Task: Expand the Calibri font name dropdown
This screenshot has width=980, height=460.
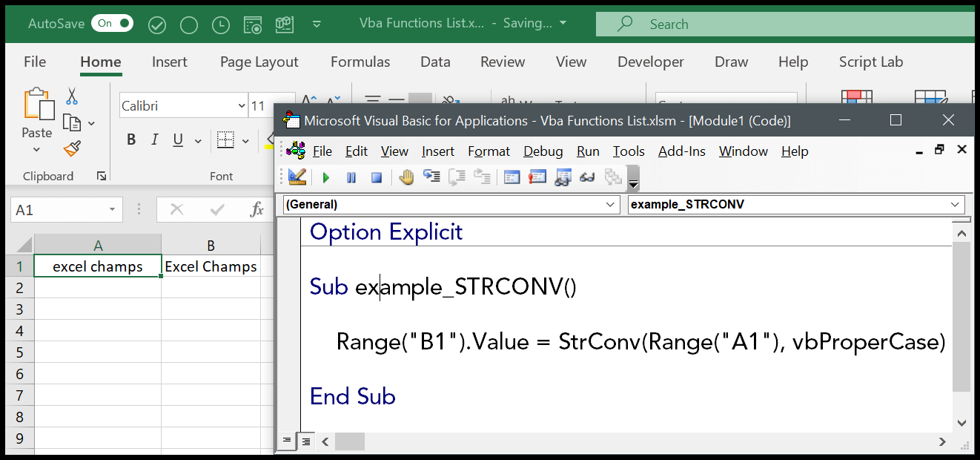Action: (x=241, y=106)
